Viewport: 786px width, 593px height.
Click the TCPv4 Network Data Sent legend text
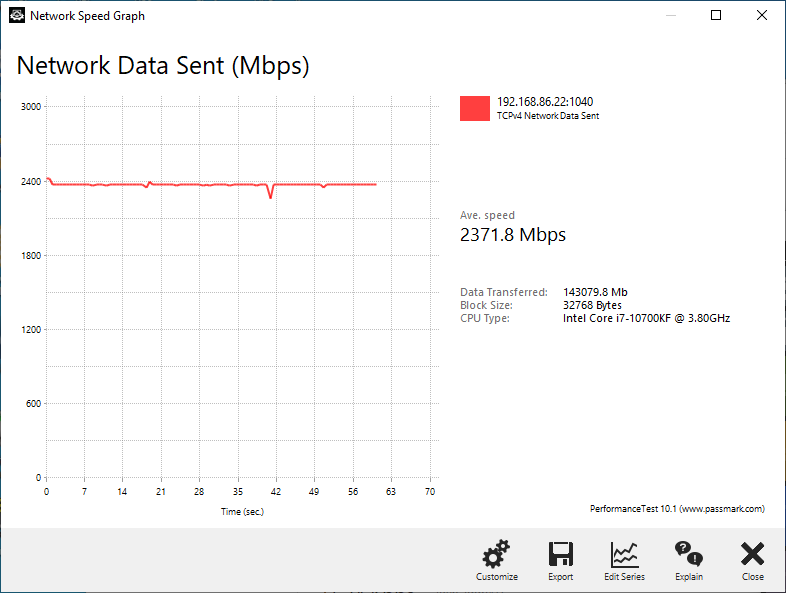pos(548,116)
